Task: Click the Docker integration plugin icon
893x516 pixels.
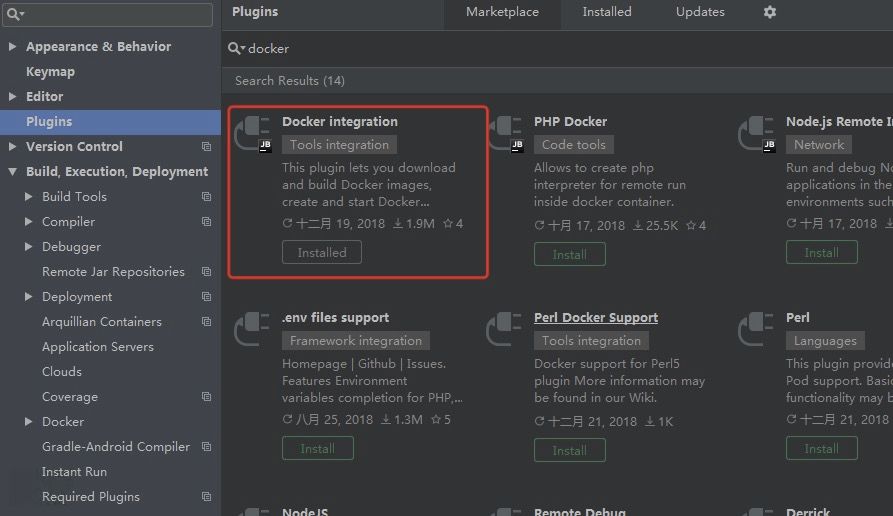Action: 252,134
